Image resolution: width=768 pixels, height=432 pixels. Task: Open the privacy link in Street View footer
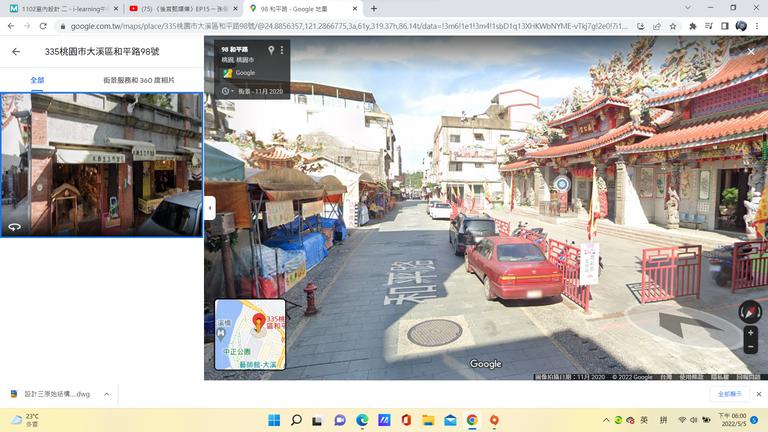[x=720, y=377]
